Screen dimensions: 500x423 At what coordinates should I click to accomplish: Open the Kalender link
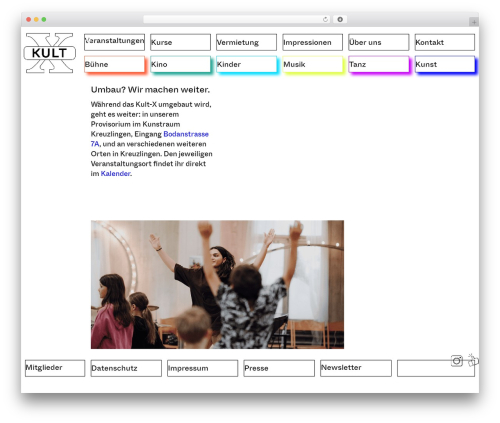coord(115,174)
